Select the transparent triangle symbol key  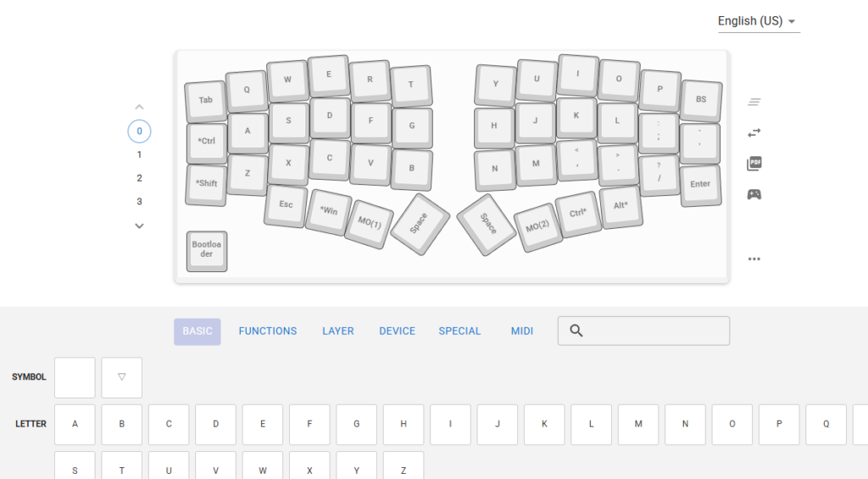121,377
